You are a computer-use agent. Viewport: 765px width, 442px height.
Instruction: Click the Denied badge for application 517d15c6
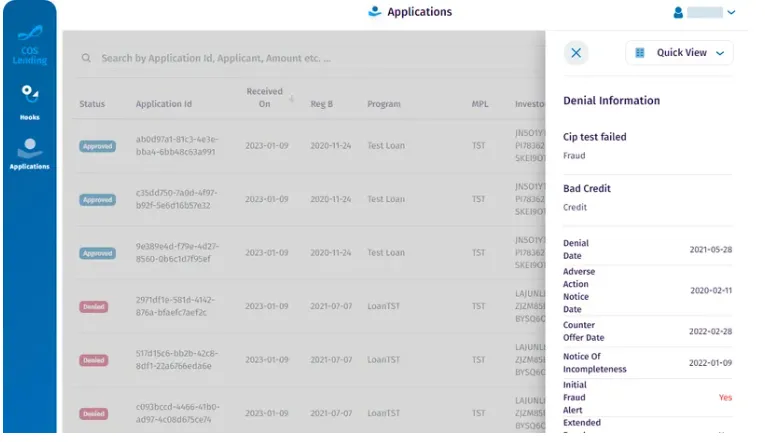[x=94, y=360]
